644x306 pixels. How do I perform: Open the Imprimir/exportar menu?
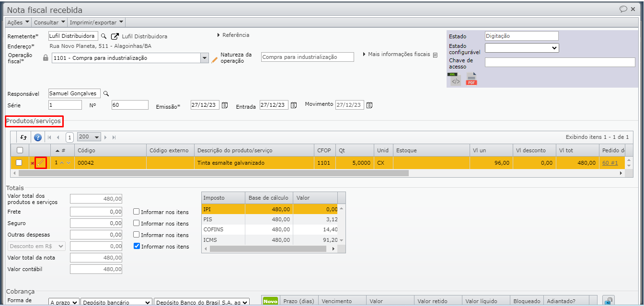[x=96, y=22]
